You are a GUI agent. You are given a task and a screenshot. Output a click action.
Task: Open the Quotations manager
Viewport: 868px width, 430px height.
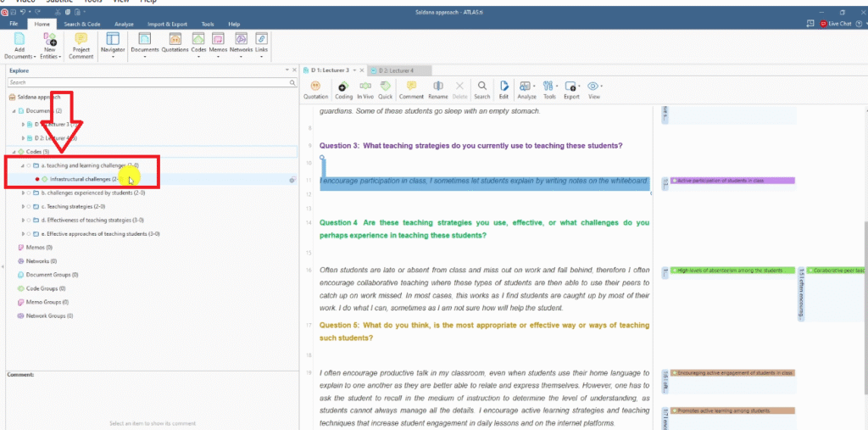[175, 44]
